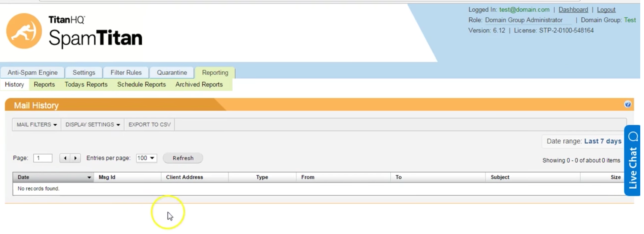Click the test@domain.com email text
The width and height of the screenshot is (644, 234).
point(524,10)
